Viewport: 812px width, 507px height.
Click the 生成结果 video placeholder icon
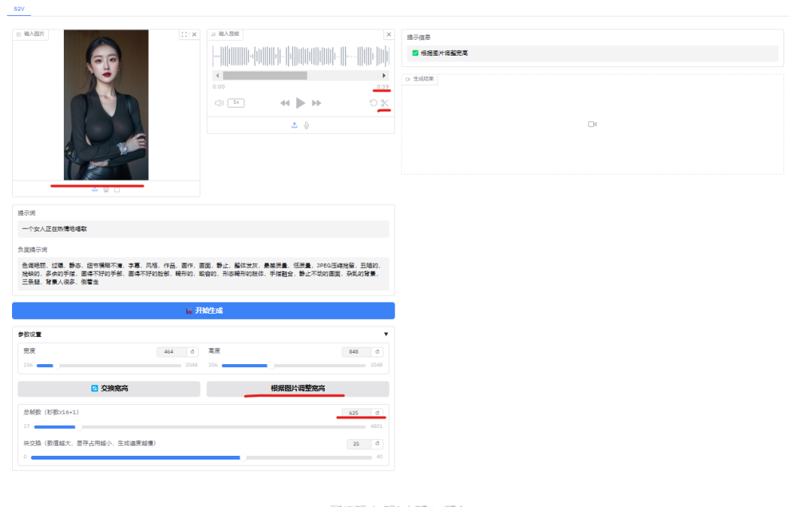(x=592, y=124)
